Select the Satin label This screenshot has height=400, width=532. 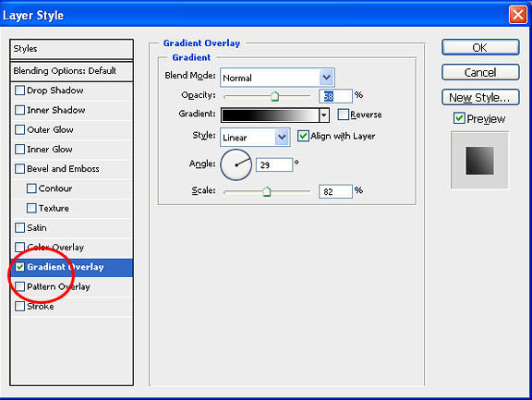pos(37,228)
